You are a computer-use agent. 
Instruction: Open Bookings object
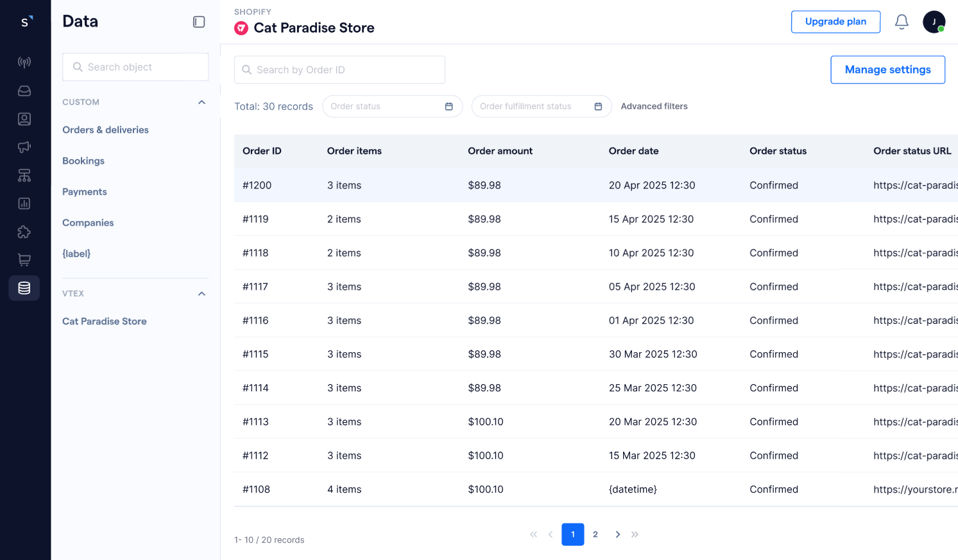[83, 161]
